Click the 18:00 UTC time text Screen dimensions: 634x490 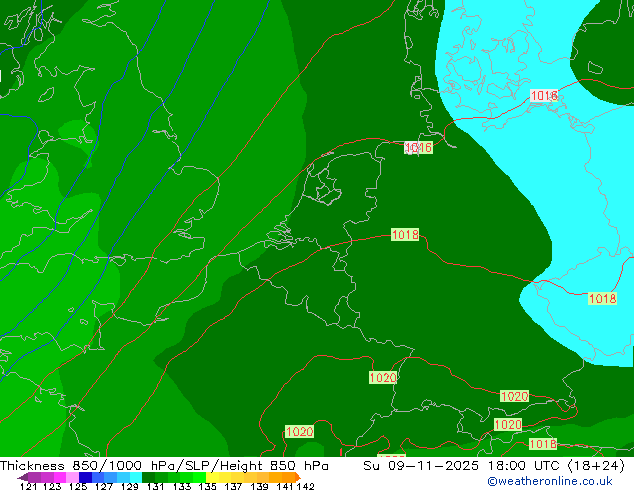point(524,466)
